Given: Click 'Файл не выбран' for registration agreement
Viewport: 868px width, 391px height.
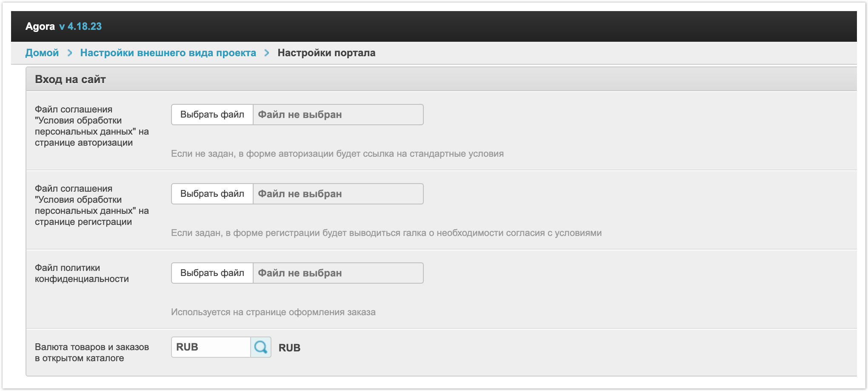Looking at the screenshot, I should tap(300, 194).
